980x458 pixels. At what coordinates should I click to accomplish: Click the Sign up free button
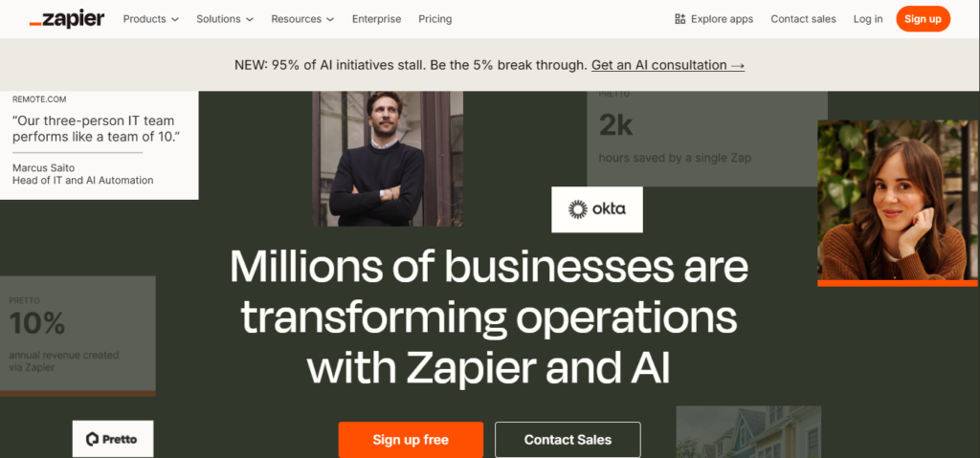tap(411, 440)
